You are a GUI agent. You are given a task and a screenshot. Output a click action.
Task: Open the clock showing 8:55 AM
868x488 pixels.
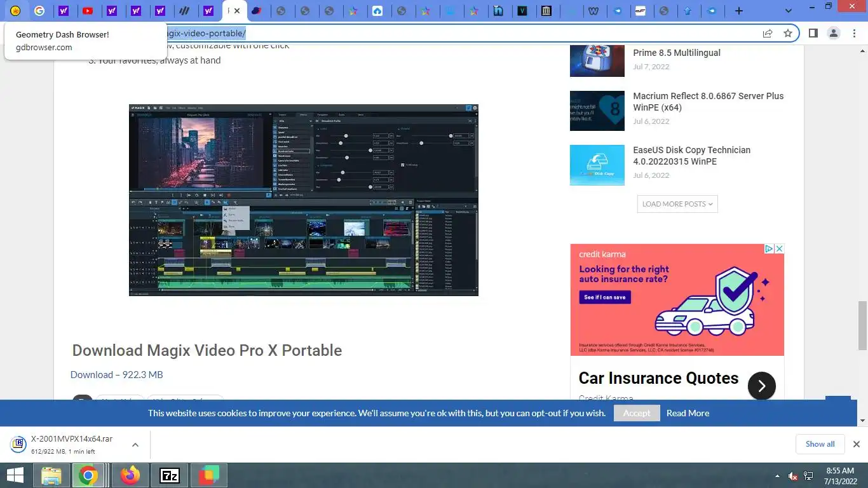pyautogui.click(x=839, y=476)
